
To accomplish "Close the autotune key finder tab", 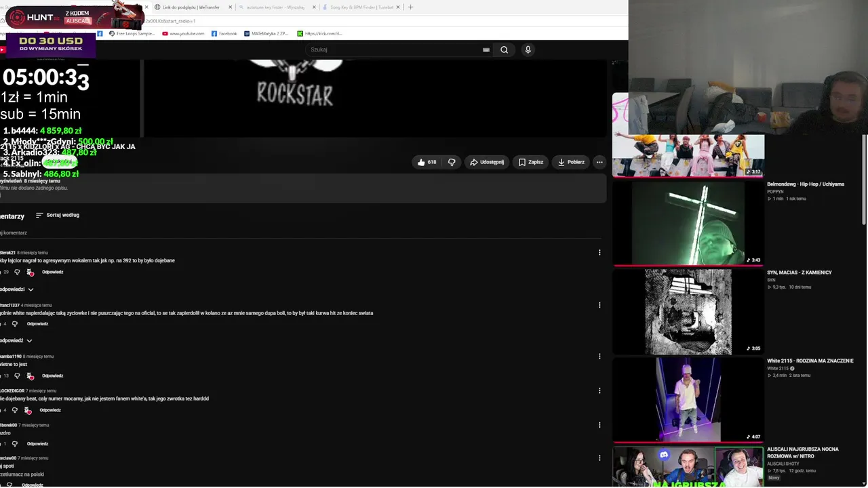I will pos(314,7).
